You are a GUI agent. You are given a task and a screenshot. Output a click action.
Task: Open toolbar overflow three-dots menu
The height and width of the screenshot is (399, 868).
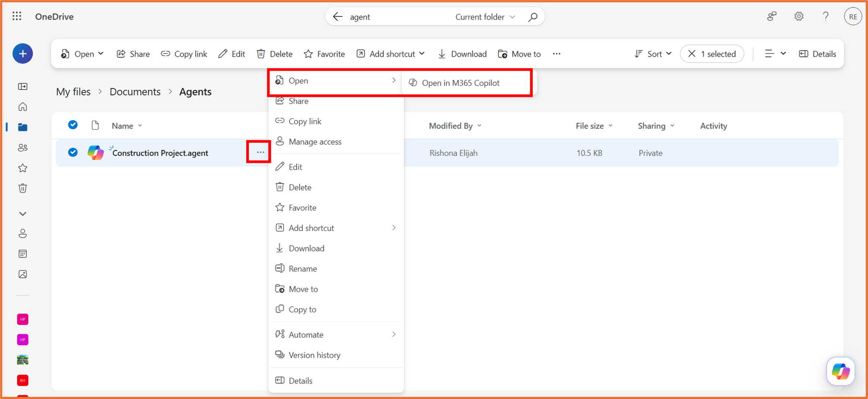[x=557, y=54]
